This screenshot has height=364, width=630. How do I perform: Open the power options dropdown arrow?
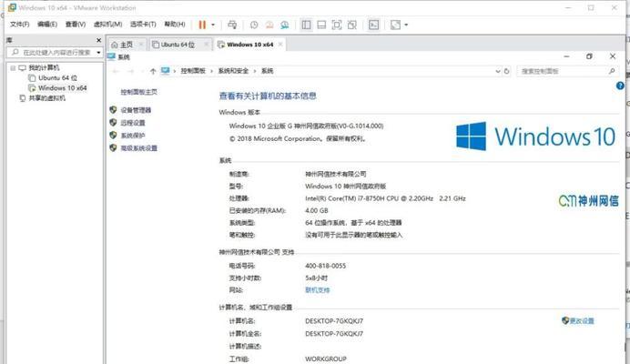pos(213,25)
